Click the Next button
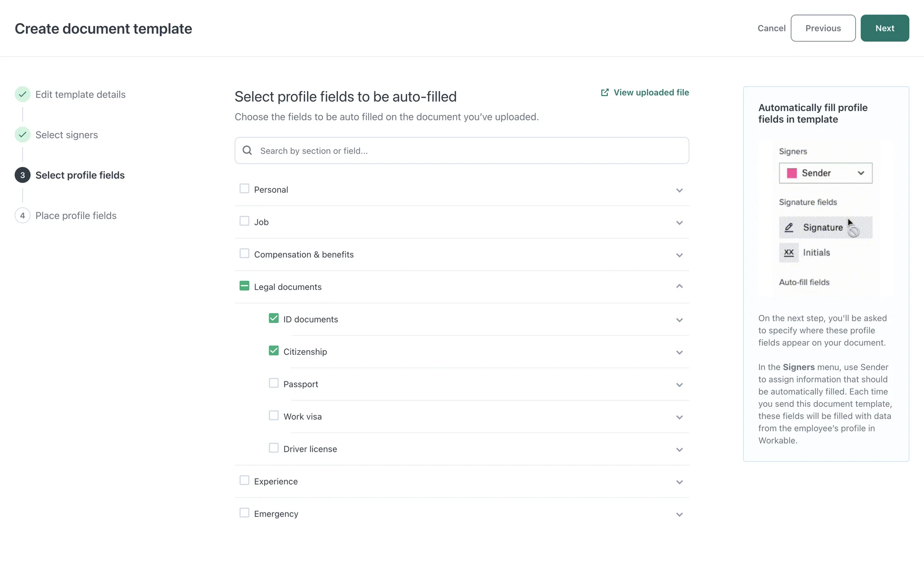Screen dimensions: 924x578 point(884,28)
